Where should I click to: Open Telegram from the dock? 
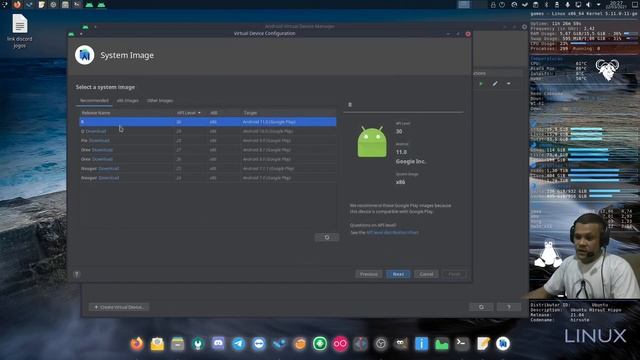click(238, 344)
